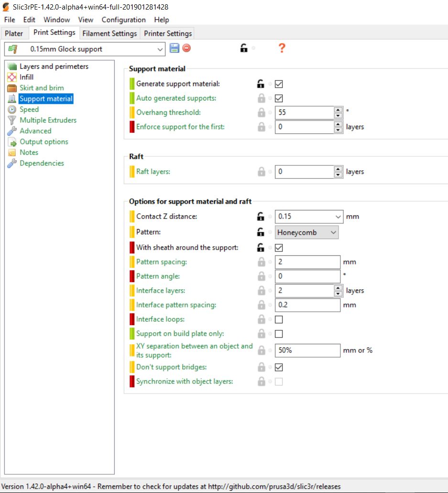The width and height of the screenshot is (448, 493).
Task: Increase Overhang threshold with up arrow
Action: [x=339, y=110]
